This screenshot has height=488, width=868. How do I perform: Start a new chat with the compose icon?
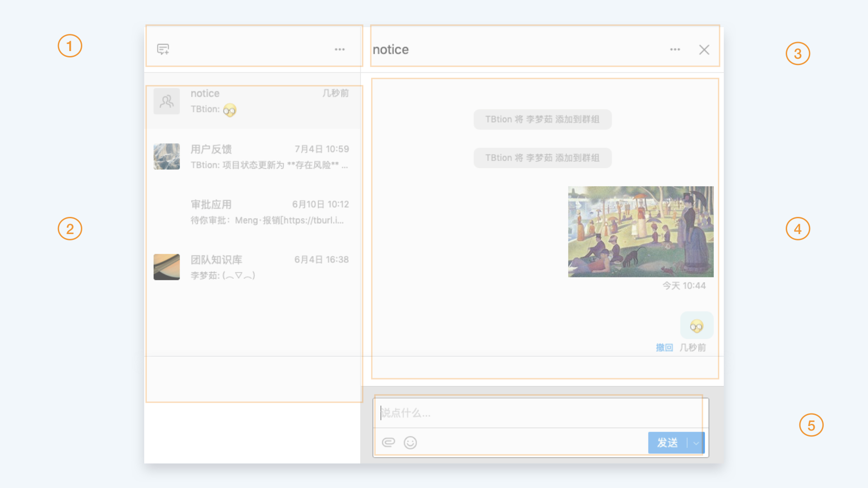tap(163, 49)
